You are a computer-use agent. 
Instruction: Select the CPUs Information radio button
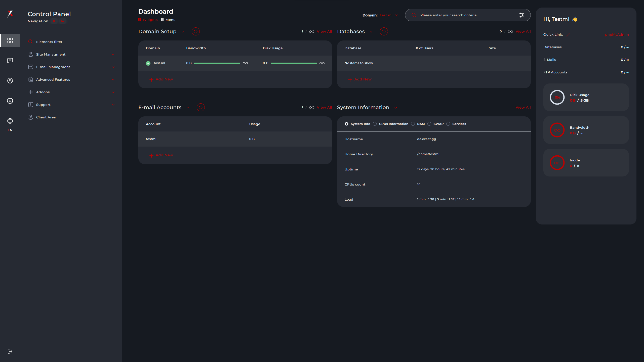[x=375, y=124]
